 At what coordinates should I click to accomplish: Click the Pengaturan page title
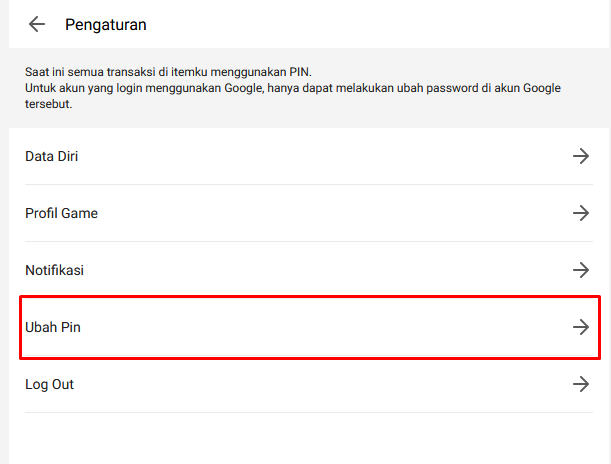coord(105,24)
